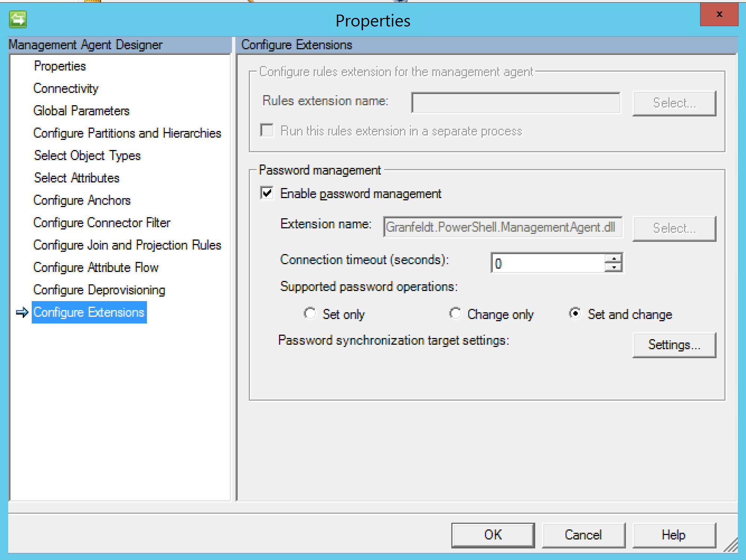
Task: Open the Global Parameters page
Action: click(x=81, y=110)
